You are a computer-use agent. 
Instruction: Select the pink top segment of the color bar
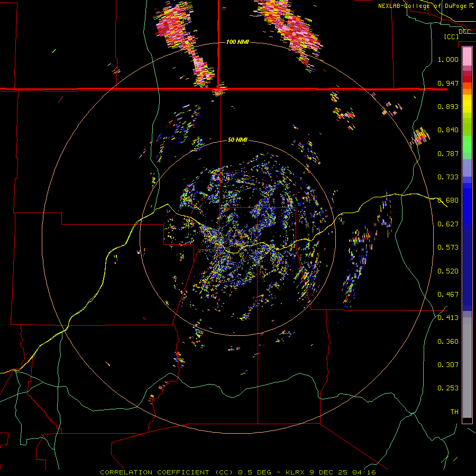(x=467, y=57)
